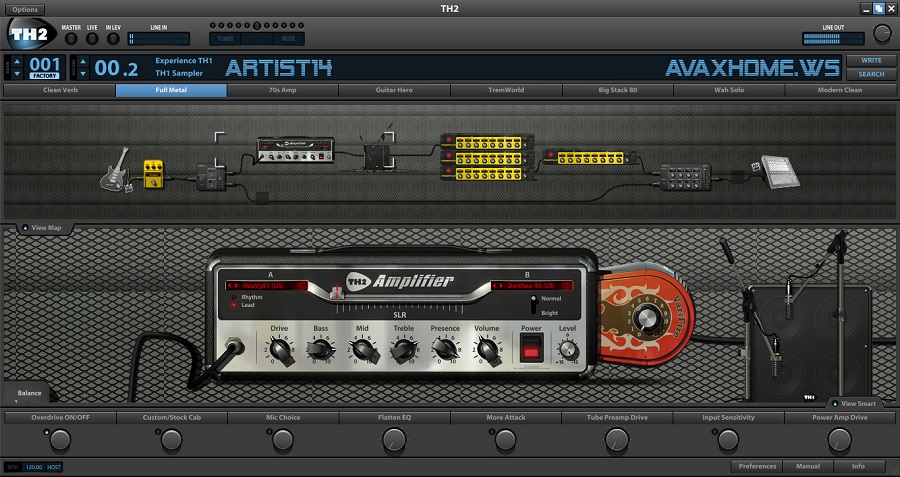
Task: Select the Big Stack 80 preset tab
Action: pos(618,90)
